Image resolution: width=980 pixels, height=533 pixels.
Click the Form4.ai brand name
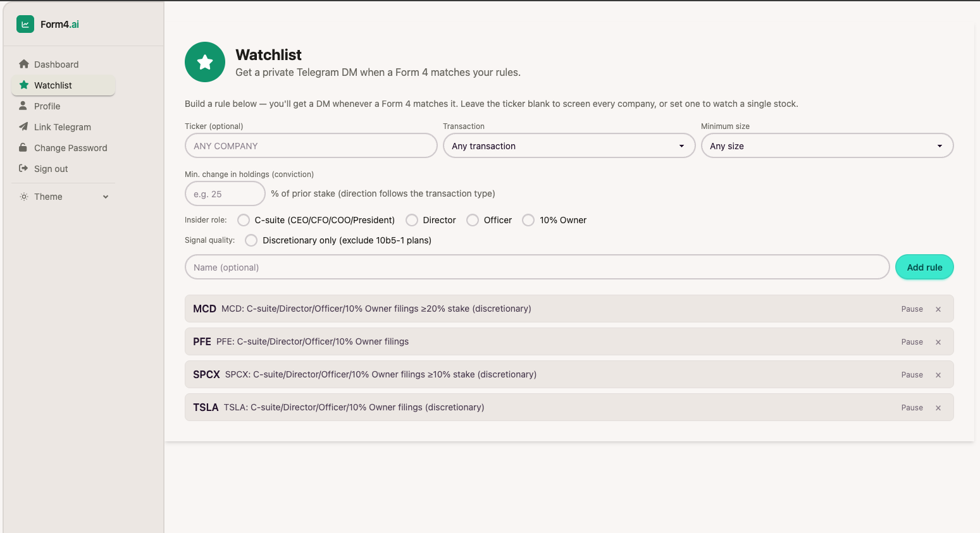(x=59, y=24)
